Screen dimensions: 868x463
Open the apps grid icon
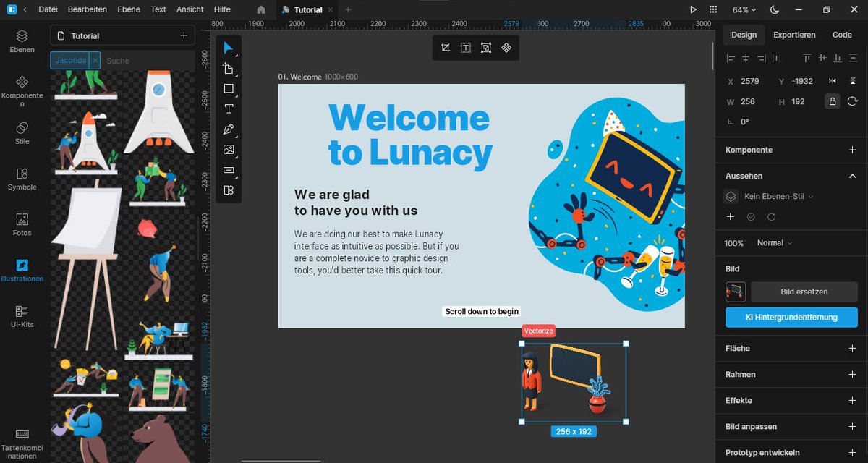(x=713, y=9)
